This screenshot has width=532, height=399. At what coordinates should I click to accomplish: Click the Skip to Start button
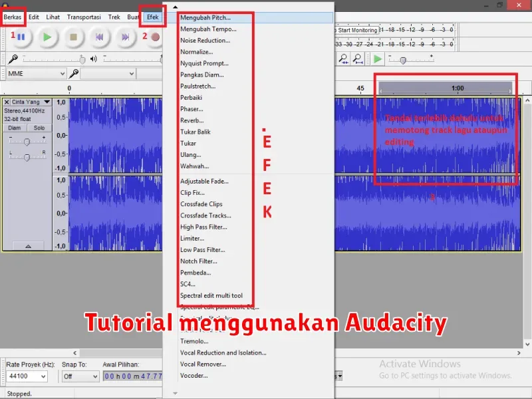click(99, 37)
